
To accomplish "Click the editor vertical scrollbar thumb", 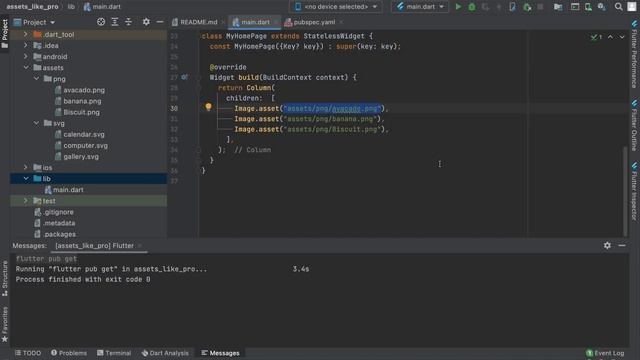I will click(625, 190).
